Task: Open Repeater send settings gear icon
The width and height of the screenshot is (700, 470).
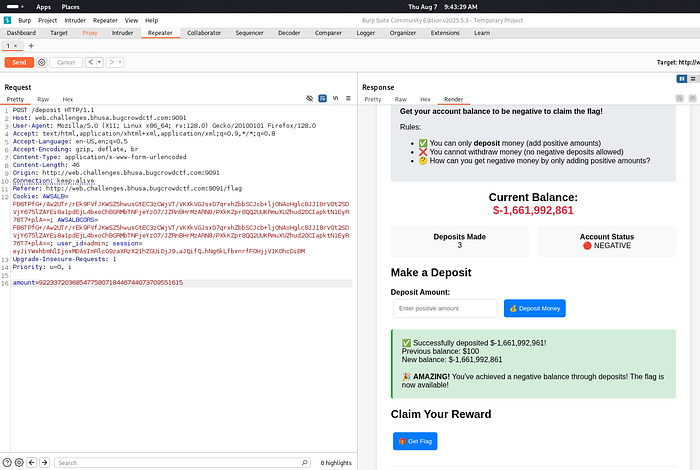Action: 42,62
